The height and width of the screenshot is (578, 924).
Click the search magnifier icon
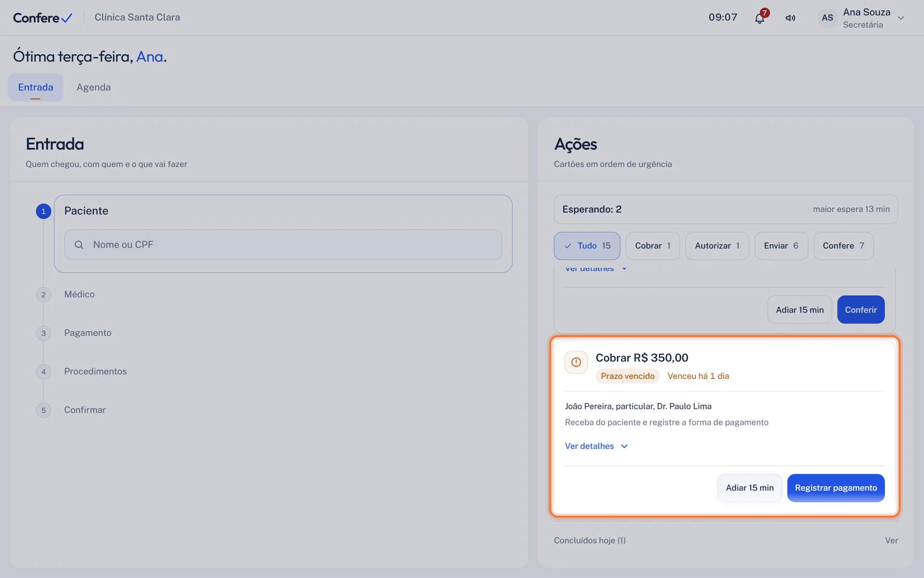click(x=79, y=245)
